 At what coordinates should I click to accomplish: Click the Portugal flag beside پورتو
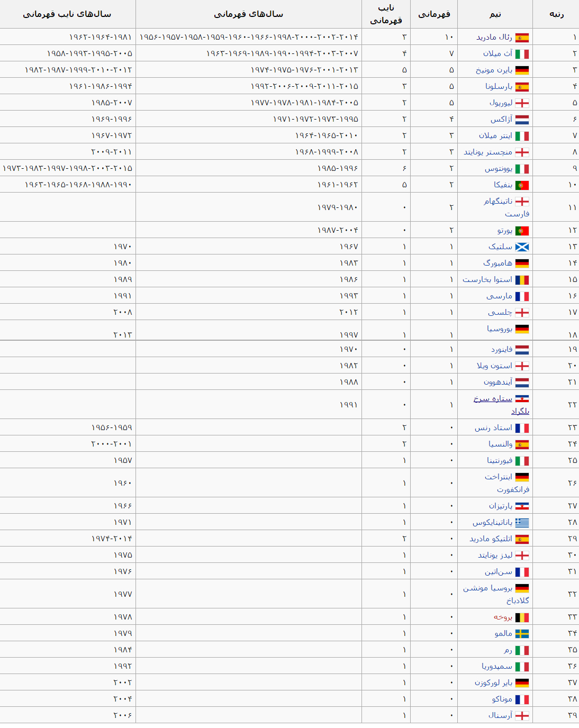coord(522,231)
